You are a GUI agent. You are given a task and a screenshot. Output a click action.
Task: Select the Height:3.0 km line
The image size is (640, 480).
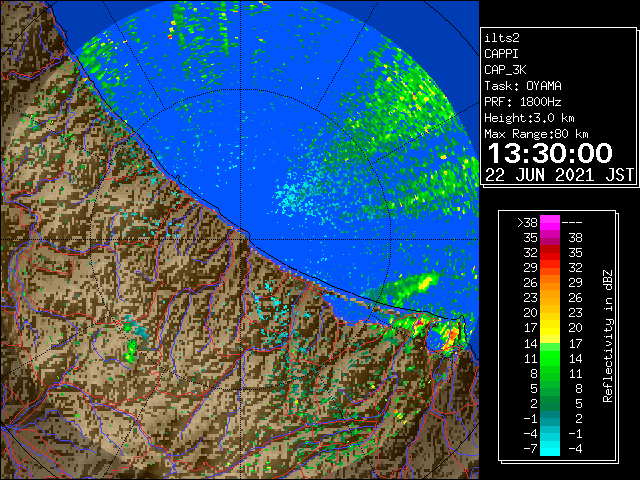[x=529, y=118]
